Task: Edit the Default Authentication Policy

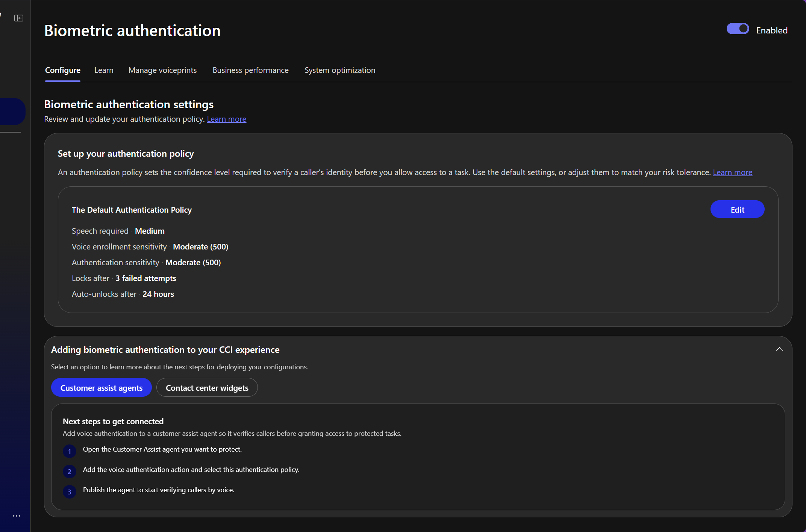Action: 737,209
